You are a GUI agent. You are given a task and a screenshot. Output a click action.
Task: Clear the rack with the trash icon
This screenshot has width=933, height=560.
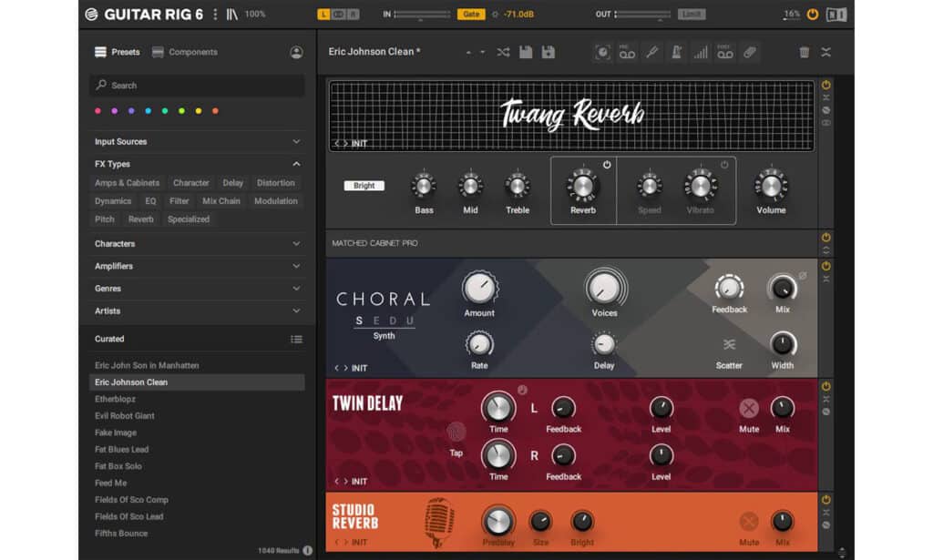(x=805, y=52)
